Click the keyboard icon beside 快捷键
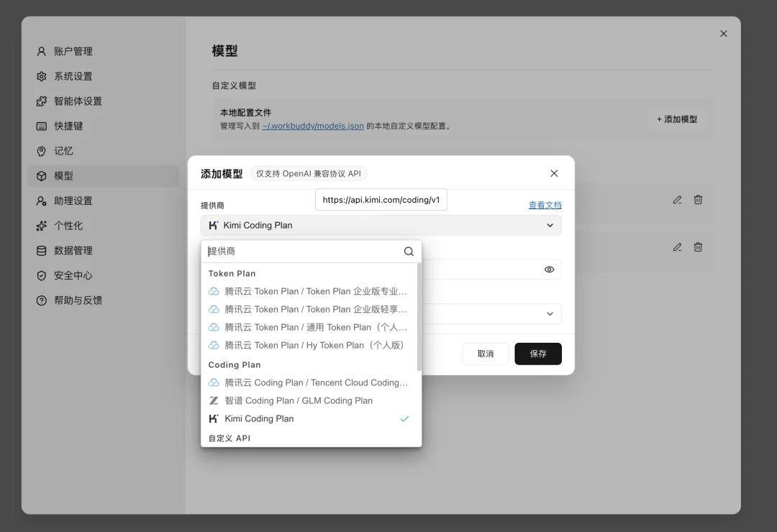777x532 pixels. (x=42, y=126)
